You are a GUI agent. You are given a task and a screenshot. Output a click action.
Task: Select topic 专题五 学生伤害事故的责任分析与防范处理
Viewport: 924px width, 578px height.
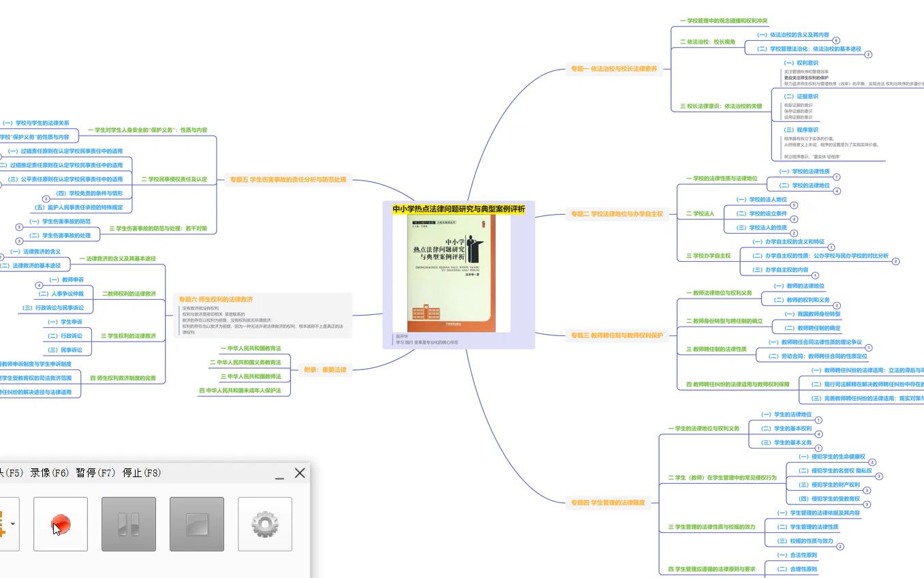pyautogui.click(x=288, y=180)
